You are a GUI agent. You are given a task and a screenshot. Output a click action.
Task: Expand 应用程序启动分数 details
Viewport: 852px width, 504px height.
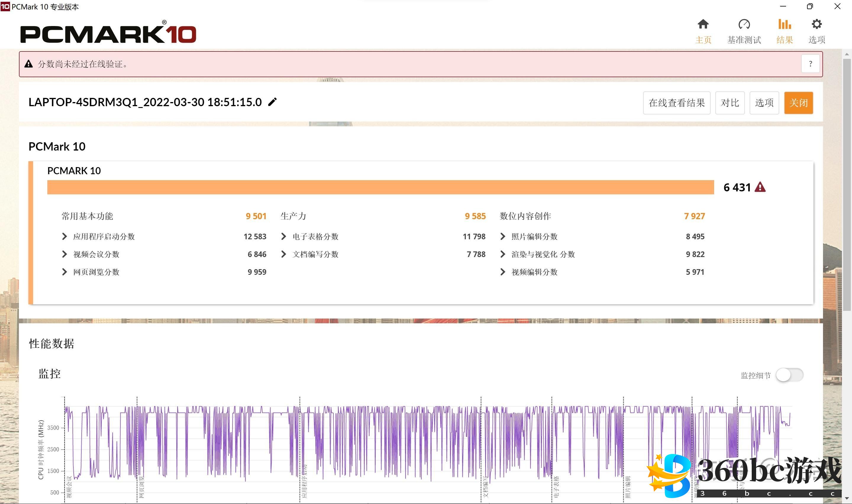(x=64, y=236)
